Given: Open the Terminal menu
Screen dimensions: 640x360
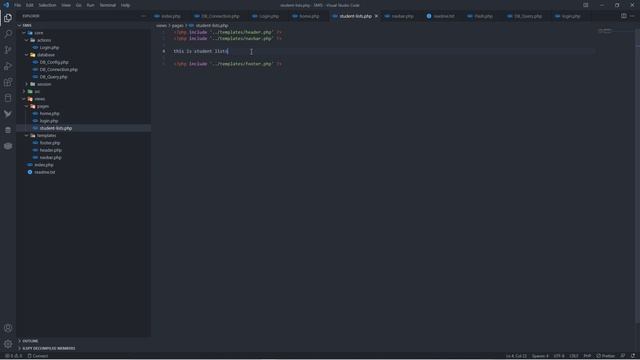Looking at the screenshot, I should 108,5.
